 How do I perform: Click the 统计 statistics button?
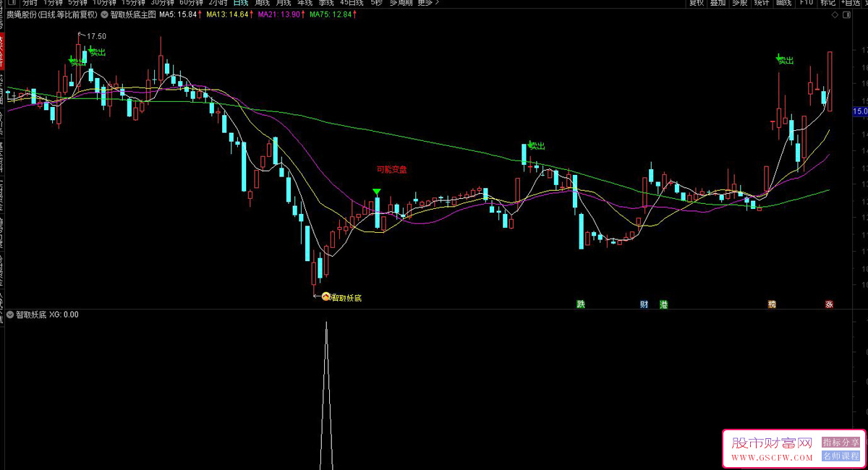(761, 3)
